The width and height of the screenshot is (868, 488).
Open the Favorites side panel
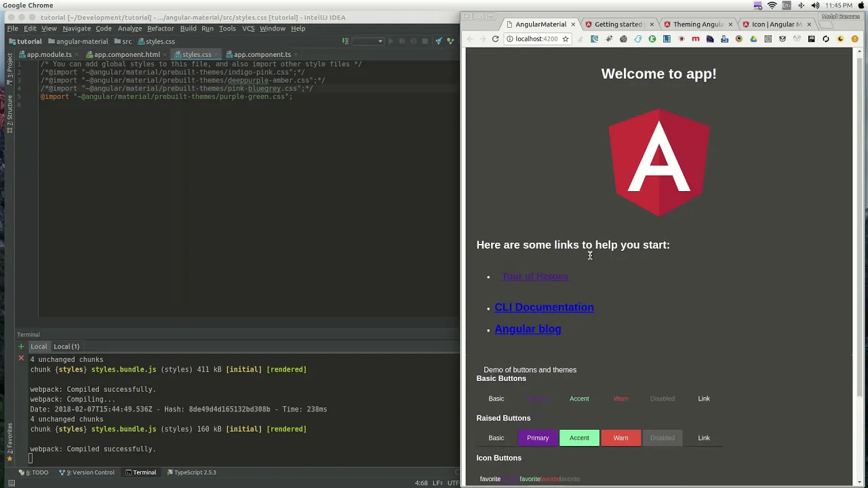point(9,442)
